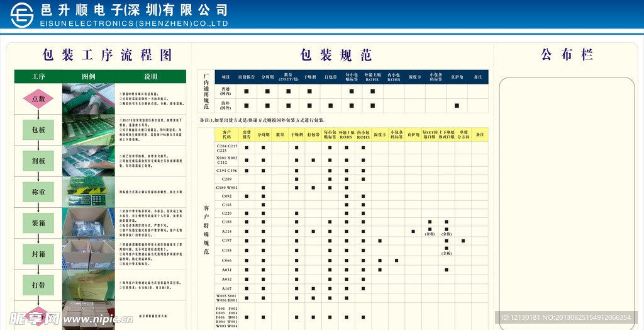Click the 封箱 sealing step box
The height and width of the screenshot is (330, 644).
pos(38,254)
